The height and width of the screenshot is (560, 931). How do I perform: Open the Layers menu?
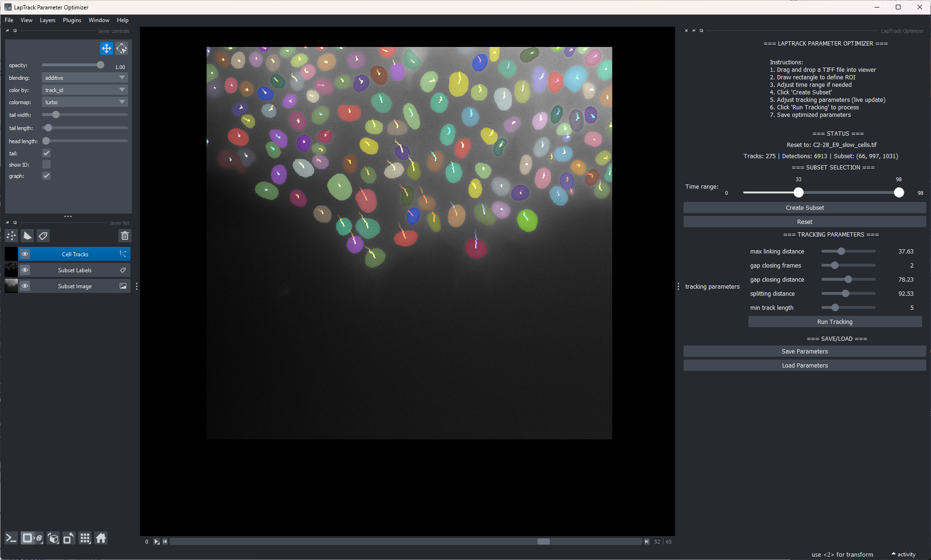[47, 20]
